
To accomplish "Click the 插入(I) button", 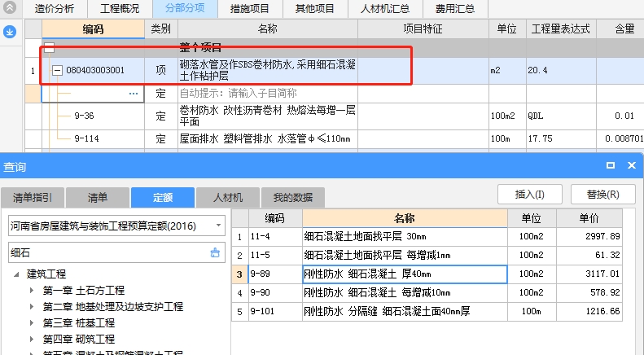I will click(x=530, y=194).
